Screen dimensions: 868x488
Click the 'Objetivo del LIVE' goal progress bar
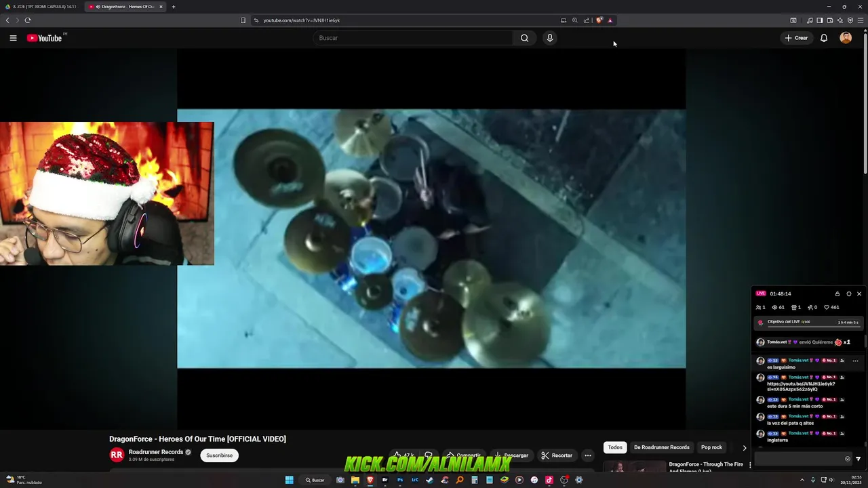point(809,323)
